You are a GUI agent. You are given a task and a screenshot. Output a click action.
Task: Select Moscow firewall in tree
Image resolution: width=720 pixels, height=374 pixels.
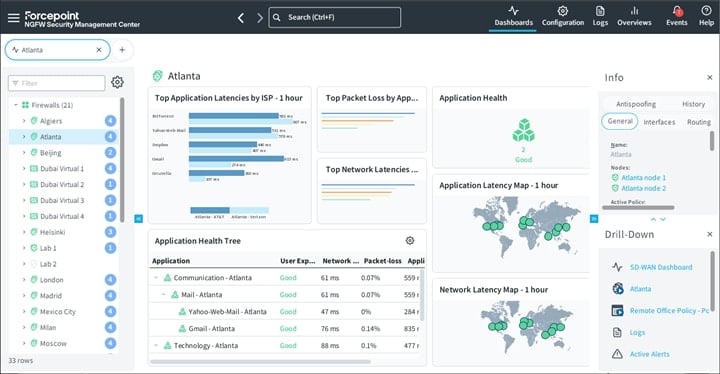point(53,343)
